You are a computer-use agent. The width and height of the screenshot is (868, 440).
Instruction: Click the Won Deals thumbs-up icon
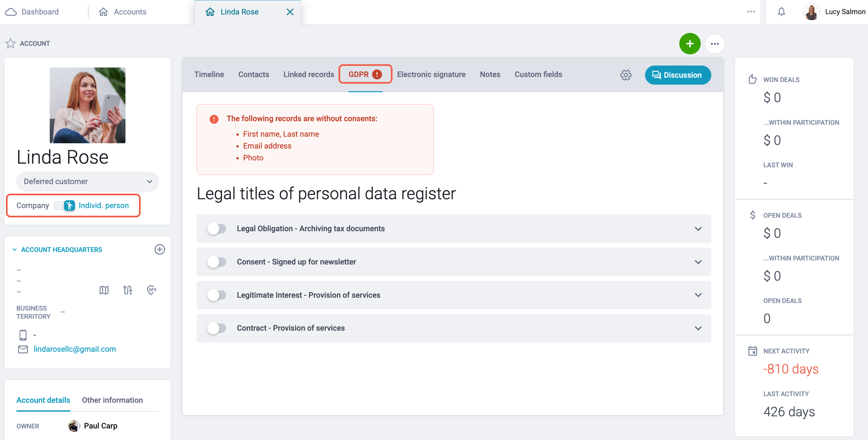point(752,79)
